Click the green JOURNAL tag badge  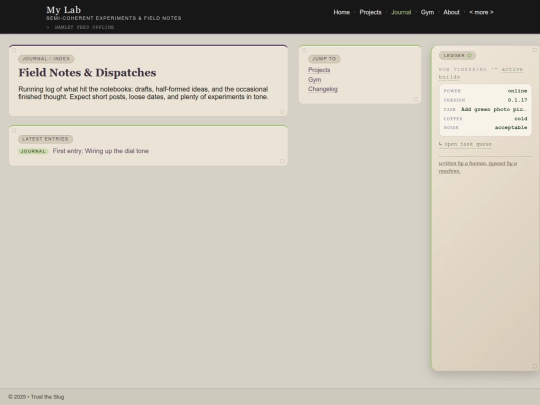(33, 151)
